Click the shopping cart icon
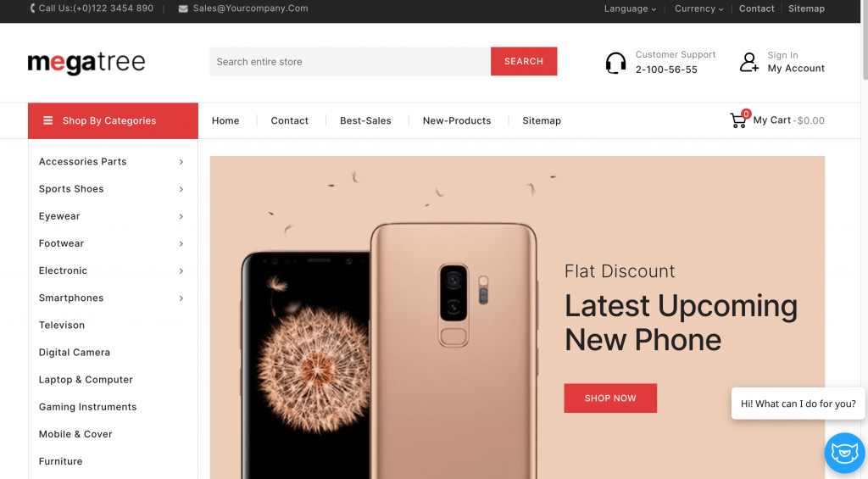 (738, 120)
